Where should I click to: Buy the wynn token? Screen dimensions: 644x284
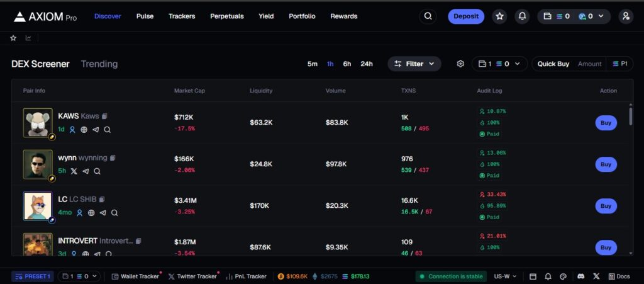point(606,164)
